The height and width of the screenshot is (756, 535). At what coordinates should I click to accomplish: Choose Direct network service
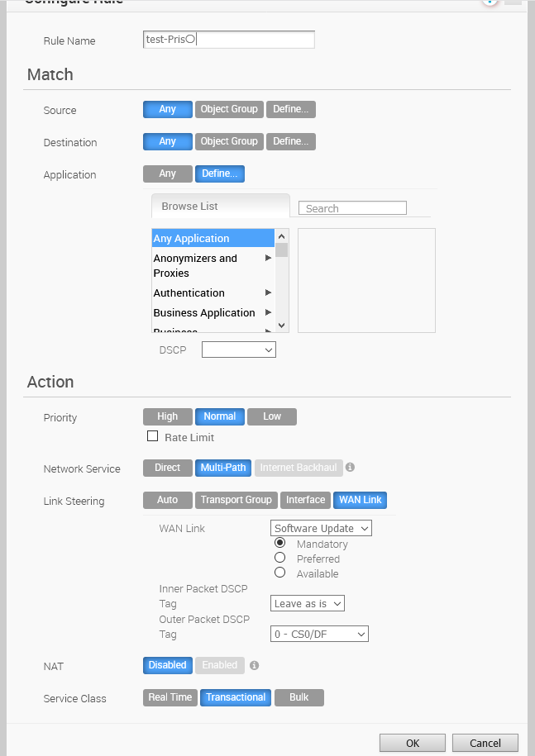167,468
